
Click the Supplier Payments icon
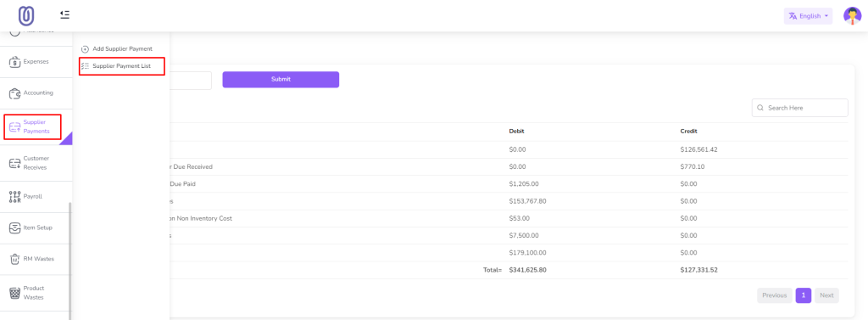point(15,127)
